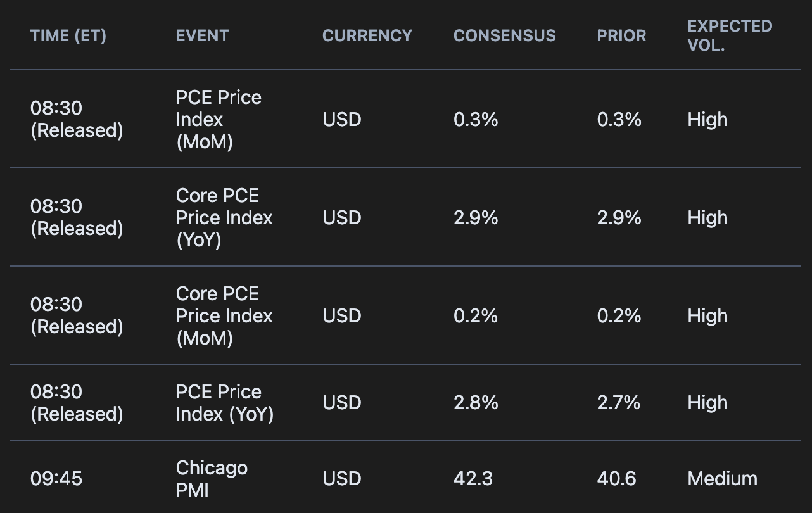Select the Core PCE Price Index (MoM) event
Screen dimensions: 812x513
click(224, 316)
